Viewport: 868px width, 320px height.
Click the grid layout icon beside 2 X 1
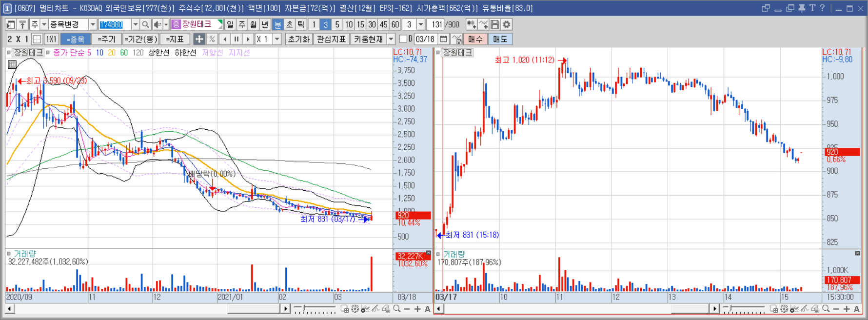(37, 39)
